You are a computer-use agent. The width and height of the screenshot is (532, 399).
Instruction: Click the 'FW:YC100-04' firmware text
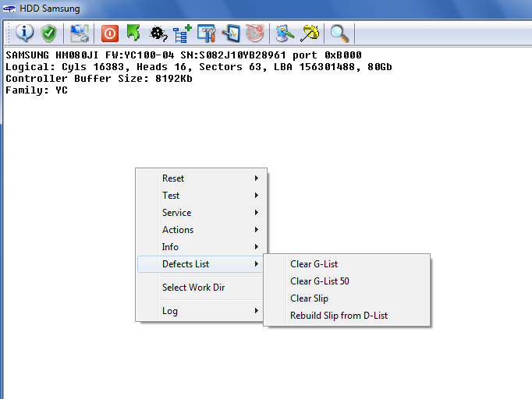pyautogui.click(x=140, y=55)
